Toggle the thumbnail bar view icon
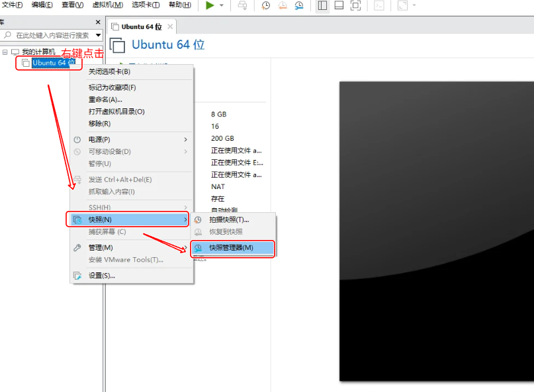This screenshot has width=534, height=392. click(x=339, y=5)
